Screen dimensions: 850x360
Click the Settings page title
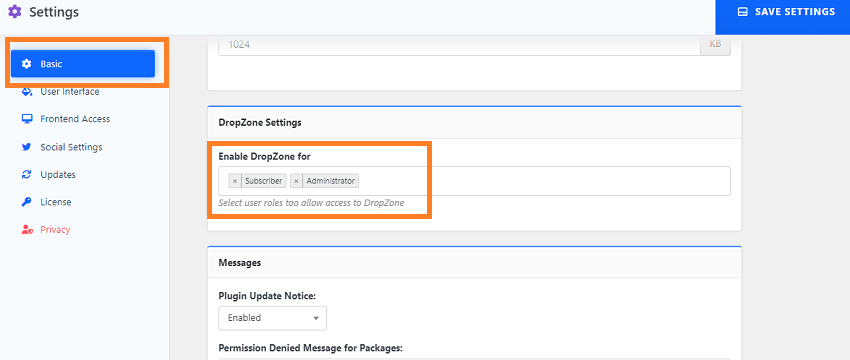pyautogui.click(x=54, y=11)
